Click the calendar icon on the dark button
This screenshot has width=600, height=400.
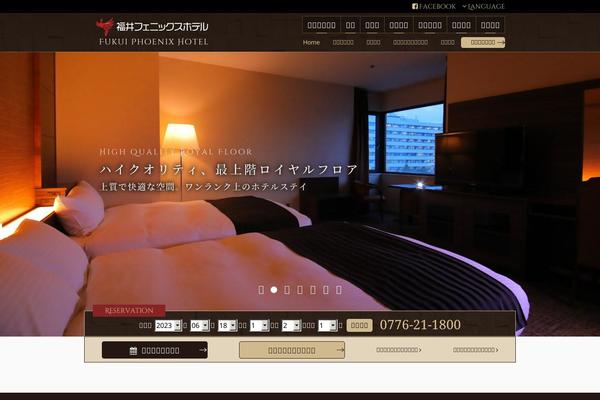coord(133,351)
